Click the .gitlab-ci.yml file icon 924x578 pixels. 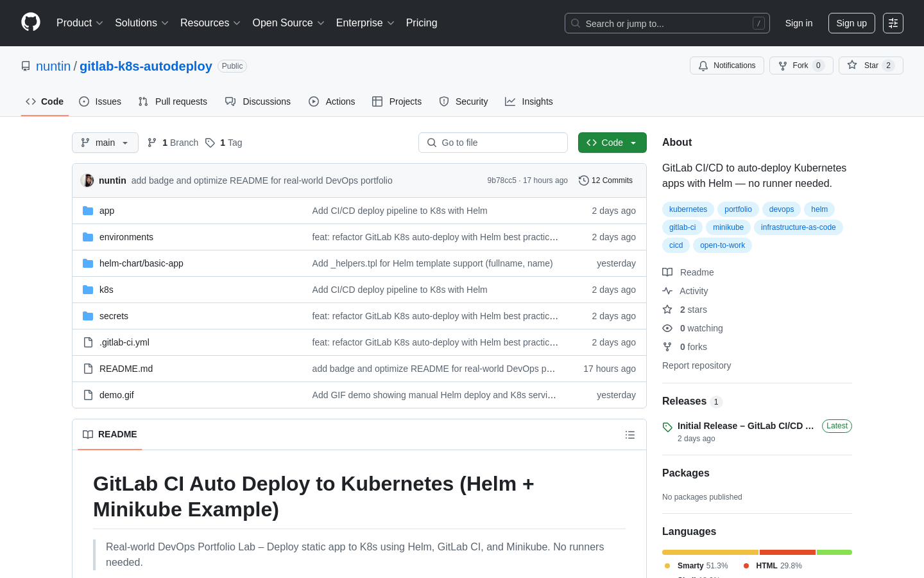click(x=88, y=342)
